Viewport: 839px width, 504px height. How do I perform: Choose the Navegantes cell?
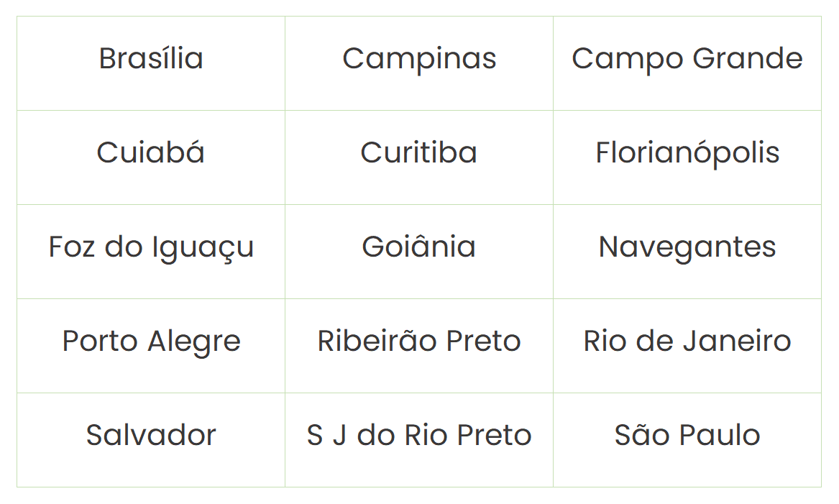tap(687, 247)
